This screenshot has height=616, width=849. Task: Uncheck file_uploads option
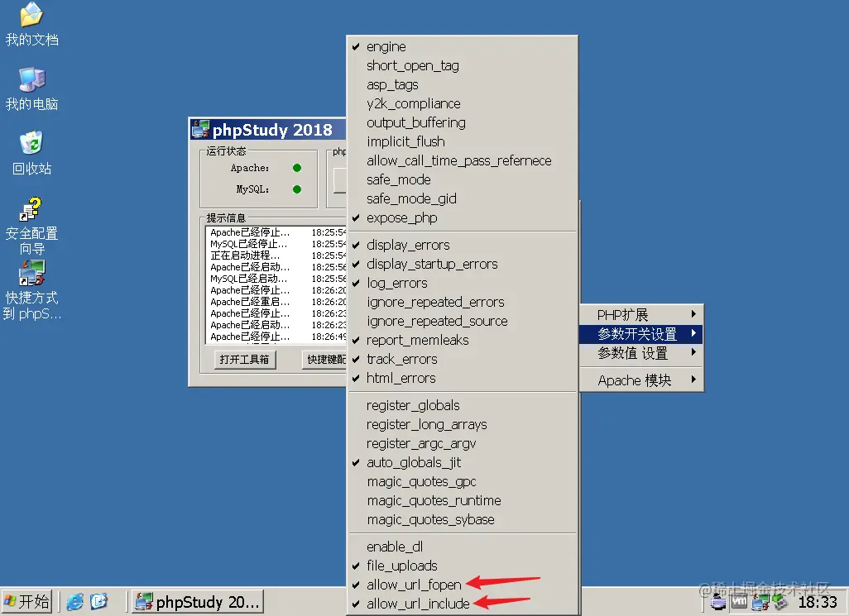463,566
